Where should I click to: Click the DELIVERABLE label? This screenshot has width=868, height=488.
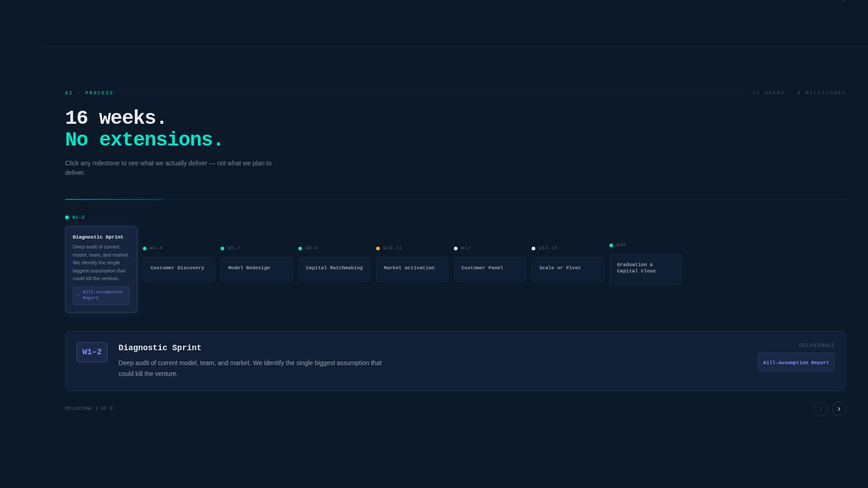(817, 346)
